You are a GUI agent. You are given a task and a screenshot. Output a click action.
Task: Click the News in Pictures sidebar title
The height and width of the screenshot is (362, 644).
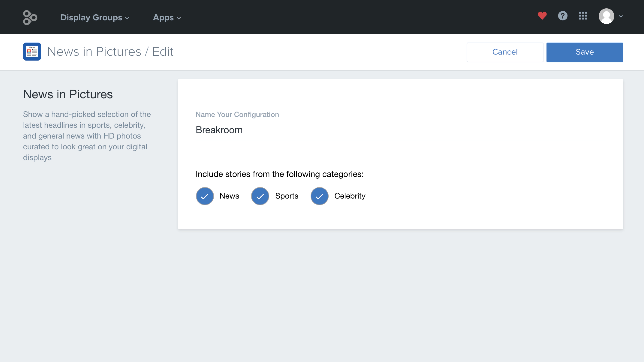pos(68,94)
